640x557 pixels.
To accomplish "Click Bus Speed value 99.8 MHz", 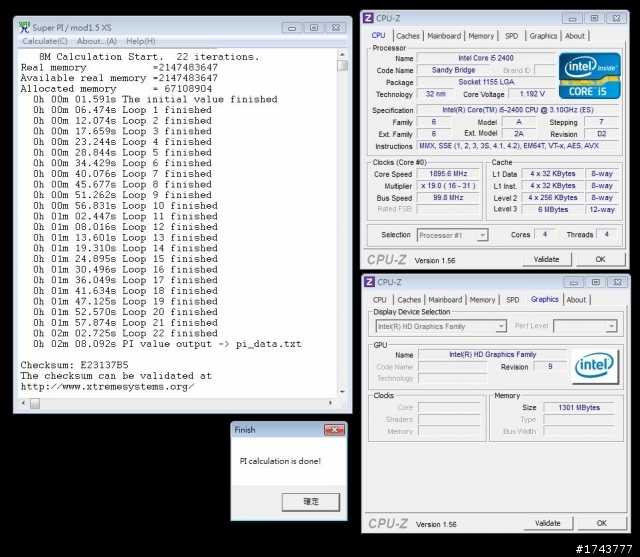I will tap(448, 198).
